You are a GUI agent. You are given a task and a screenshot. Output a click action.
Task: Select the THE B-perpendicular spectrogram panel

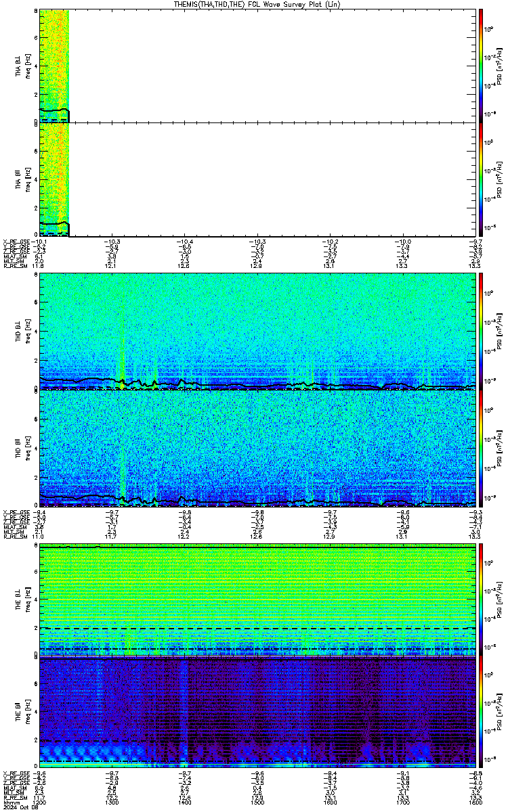click(256, 600)
